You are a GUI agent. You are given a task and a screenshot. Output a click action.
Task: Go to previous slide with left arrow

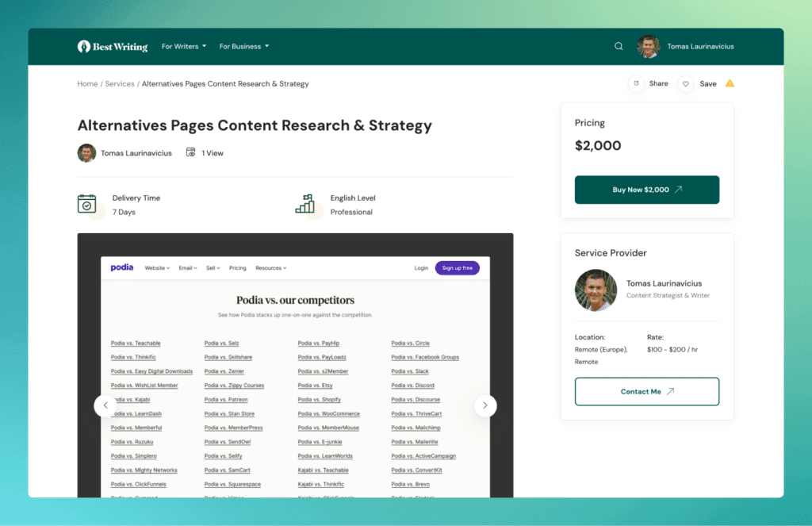(x=105, y=405)
